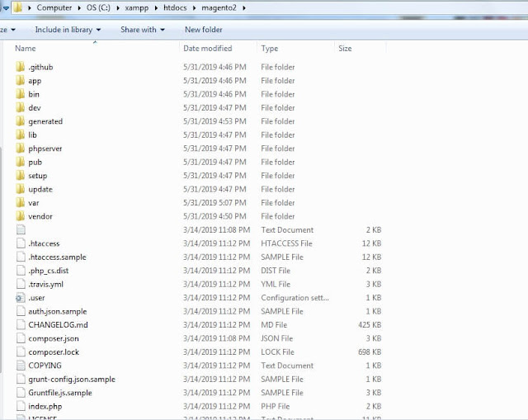
Task: Open the recent locations dropdown arrow
Action: [x=6, y=8]
